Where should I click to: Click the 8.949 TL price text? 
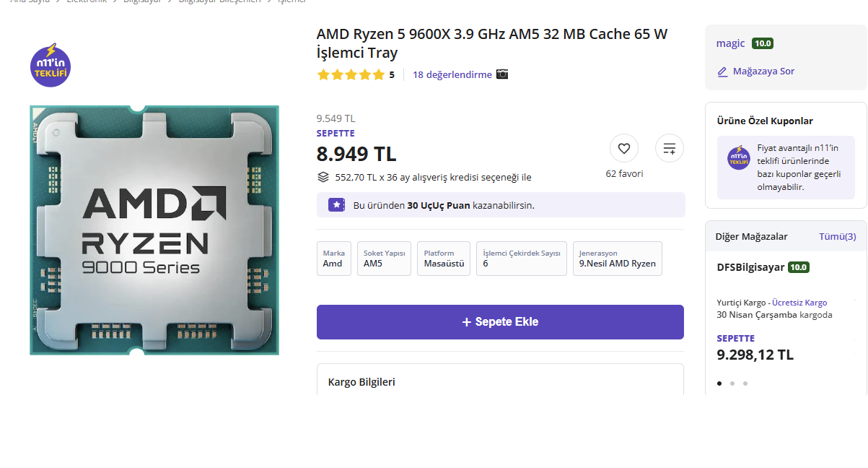(356, 154)
